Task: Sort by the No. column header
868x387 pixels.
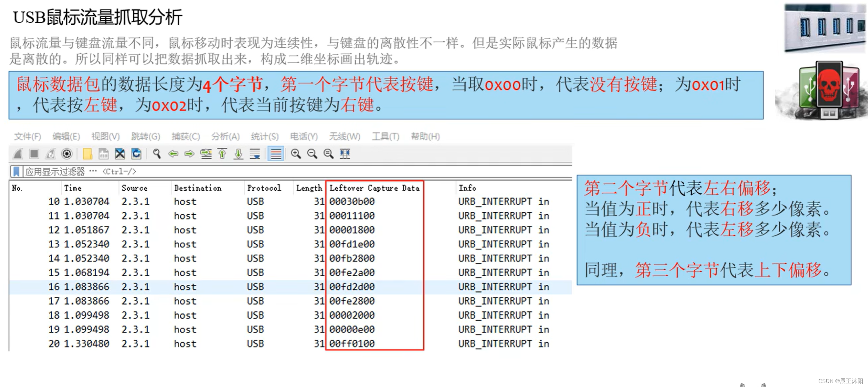Action: coord(35,188)
